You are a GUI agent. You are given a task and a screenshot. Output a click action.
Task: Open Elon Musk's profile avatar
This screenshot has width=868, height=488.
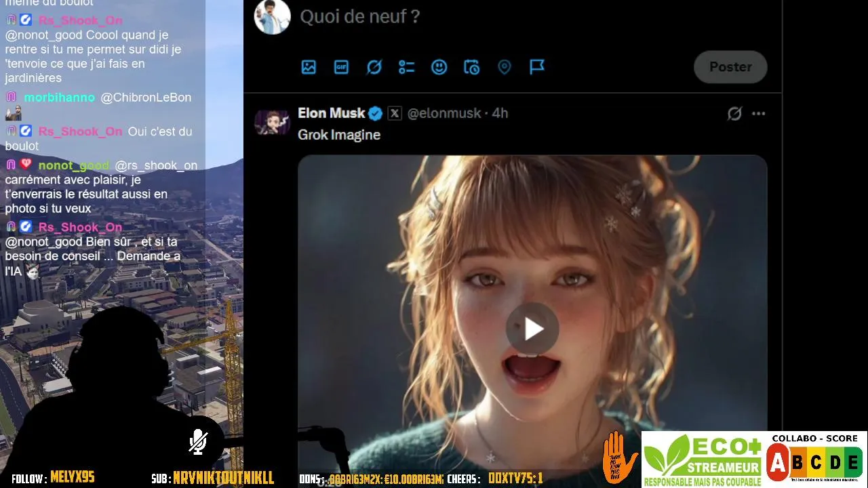click(x=272, y=123)
